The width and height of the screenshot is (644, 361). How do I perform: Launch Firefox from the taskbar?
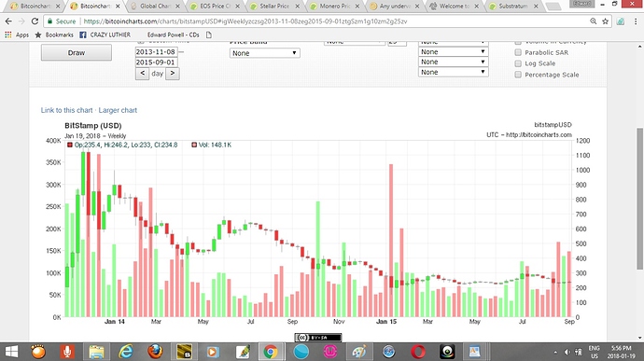(x=155, y=352)
